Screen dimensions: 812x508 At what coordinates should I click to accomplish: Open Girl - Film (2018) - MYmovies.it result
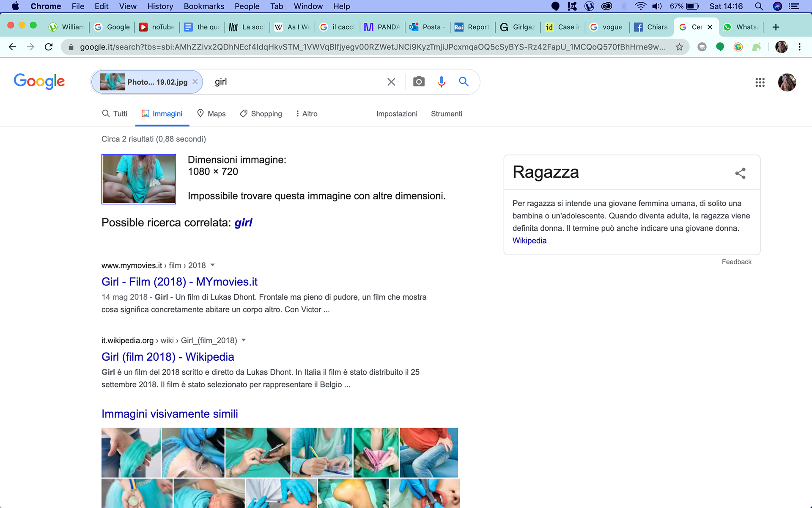179,282
